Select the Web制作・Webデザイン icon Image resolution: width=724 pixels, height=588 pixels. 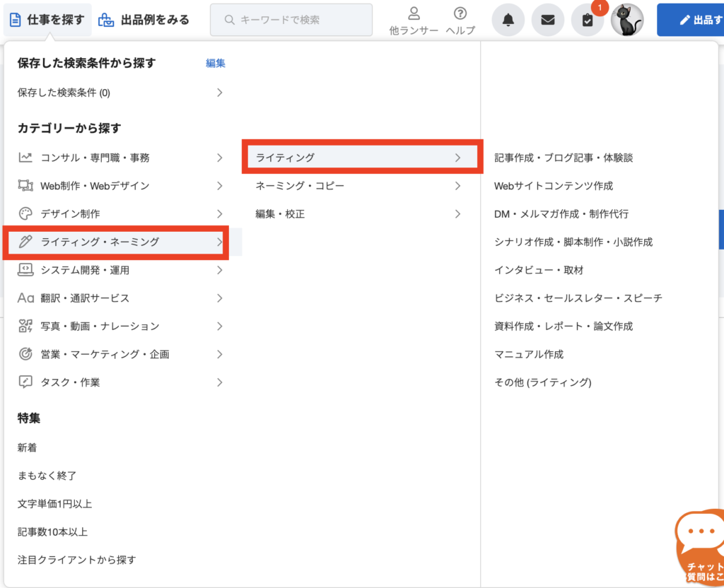tap(24, 185)
